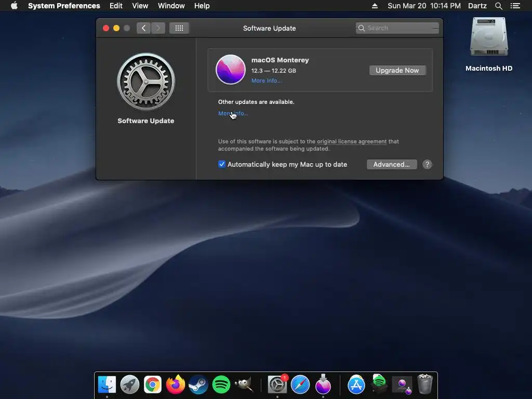Click the large Software Update gear icon
This screenshot has width=532, height=399.
point(146,82)
